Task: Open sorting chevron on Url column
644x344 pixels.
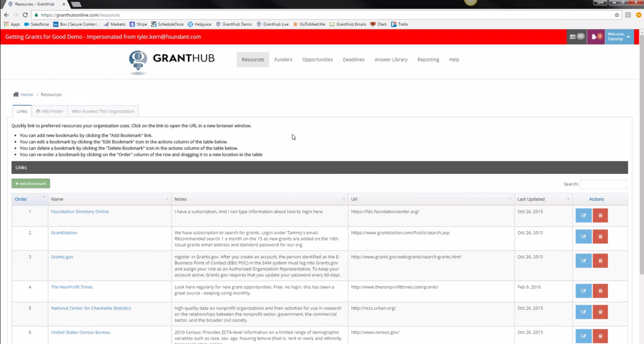Action: point(510,199)
